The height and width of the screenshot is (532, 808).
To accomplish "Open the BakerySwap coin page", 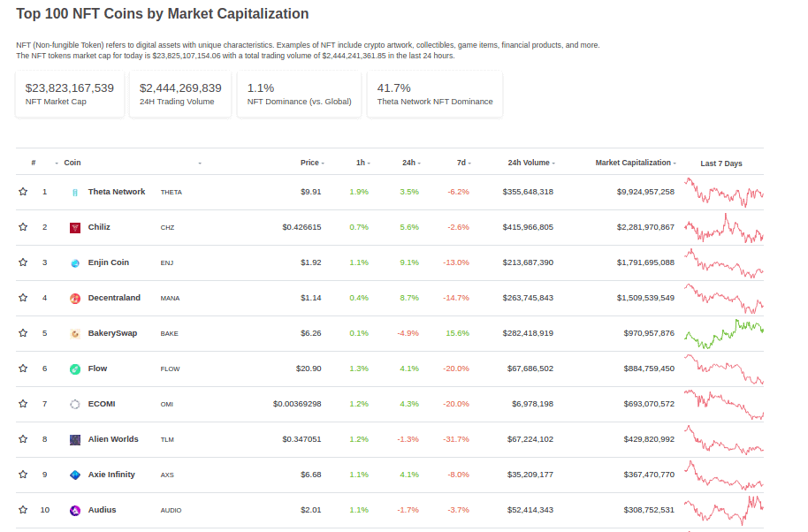I will coord(112,332).
